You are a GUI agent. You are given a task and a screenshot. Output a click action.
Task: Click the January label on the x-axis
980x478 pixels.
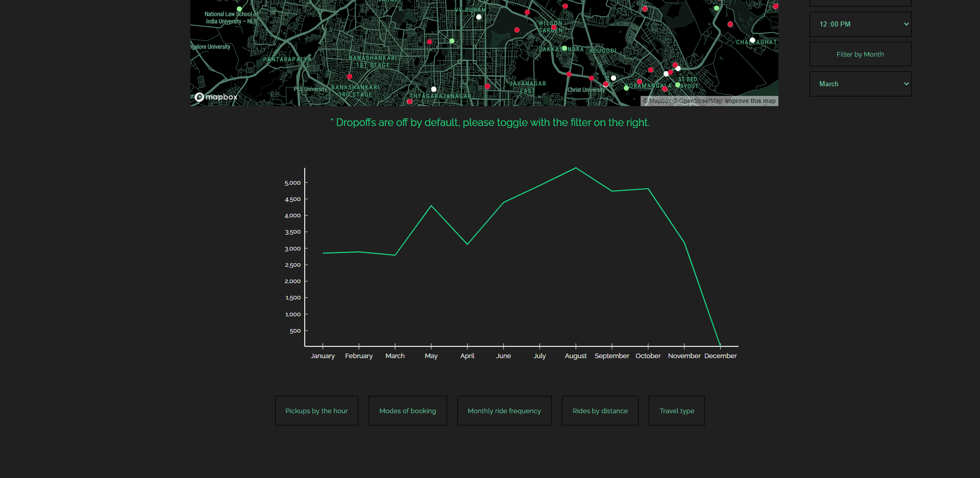click(x=323, y=356)
